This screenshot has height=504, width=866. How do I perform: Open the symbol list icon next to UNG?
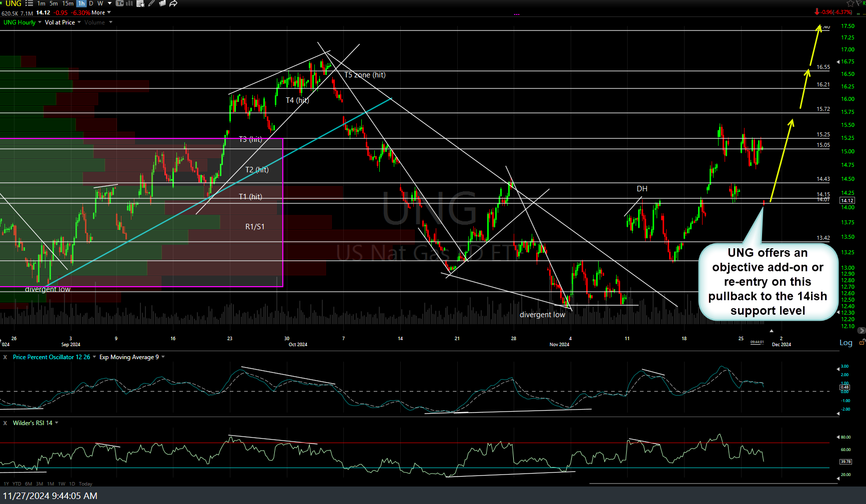29,3
